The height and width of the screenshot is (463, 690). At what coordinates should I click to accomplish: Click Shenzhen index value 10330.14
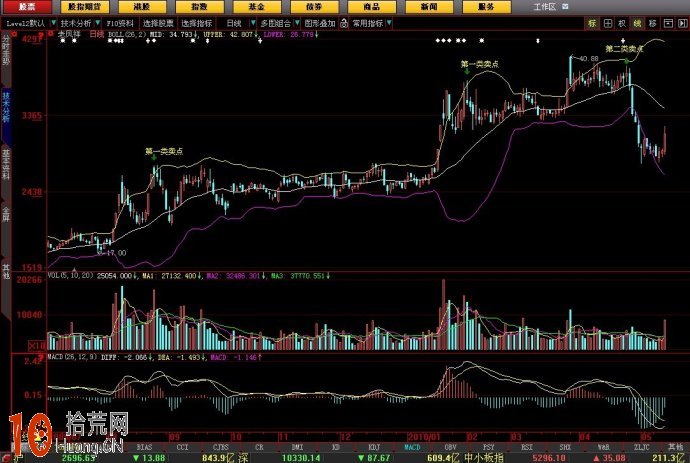[x=301, y=458]
